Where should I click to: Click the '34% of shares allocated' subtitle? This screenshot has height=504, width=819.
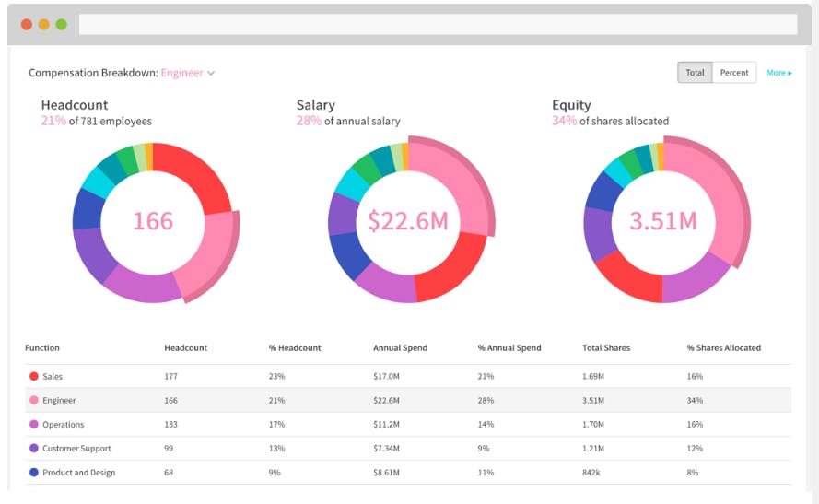click(610, 122)
